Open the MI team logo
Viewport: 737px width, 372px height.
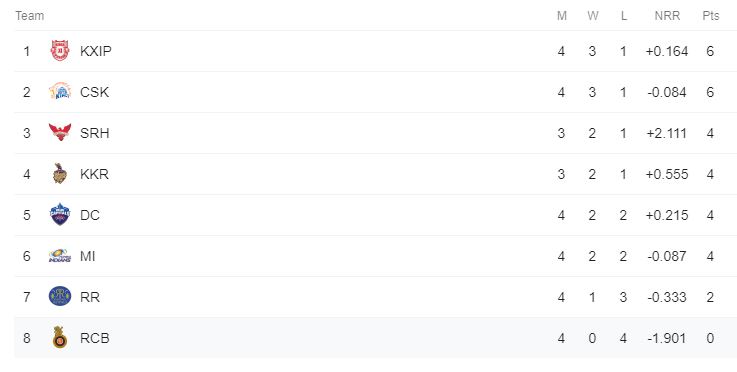coord(60,256)
